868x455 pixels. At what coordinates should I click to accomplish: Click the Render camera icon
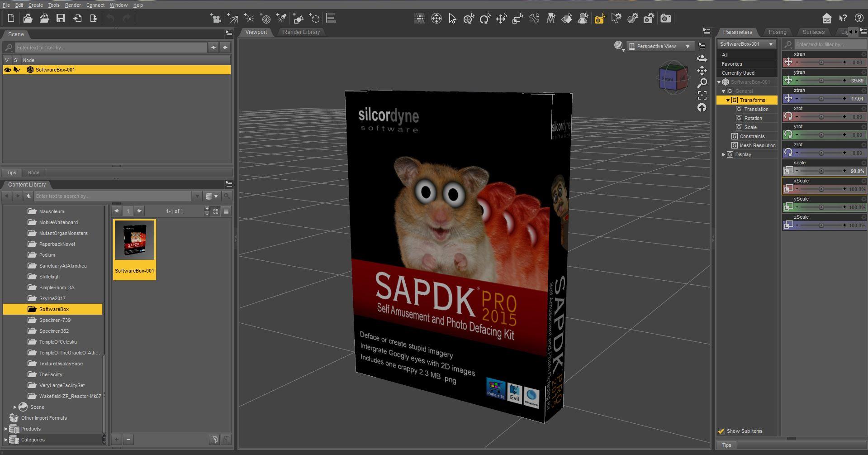(x=665, y=19)
